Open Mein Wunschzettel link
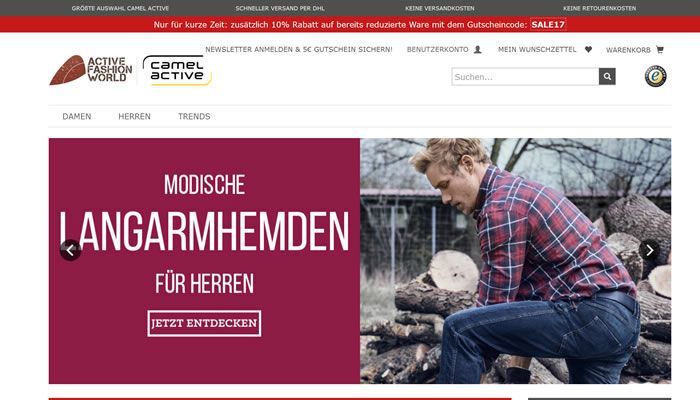This screenshot has width=700, height=400. [x=537, y=50]
